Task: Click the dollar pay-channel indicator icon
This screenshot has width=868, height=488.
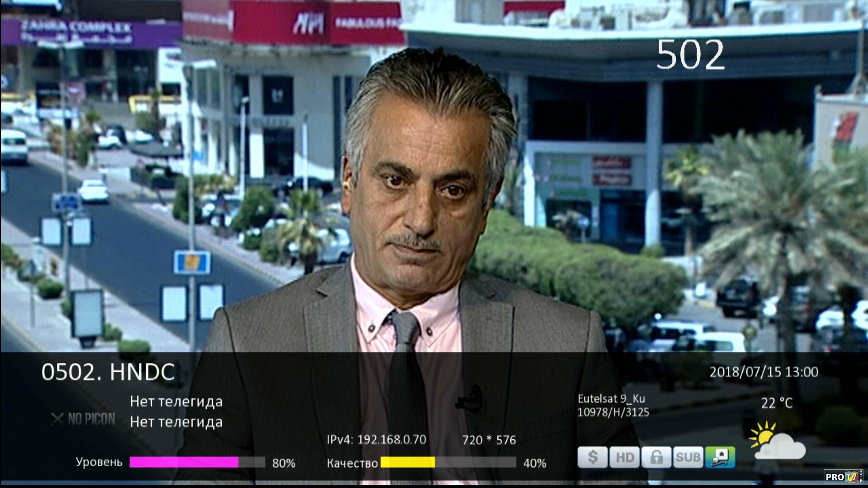Action: 592,457
